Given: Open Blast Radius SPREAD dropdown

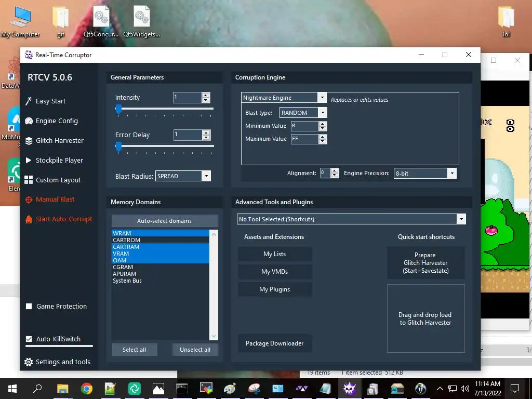Looking at the screenshot, I should point(206,176).
